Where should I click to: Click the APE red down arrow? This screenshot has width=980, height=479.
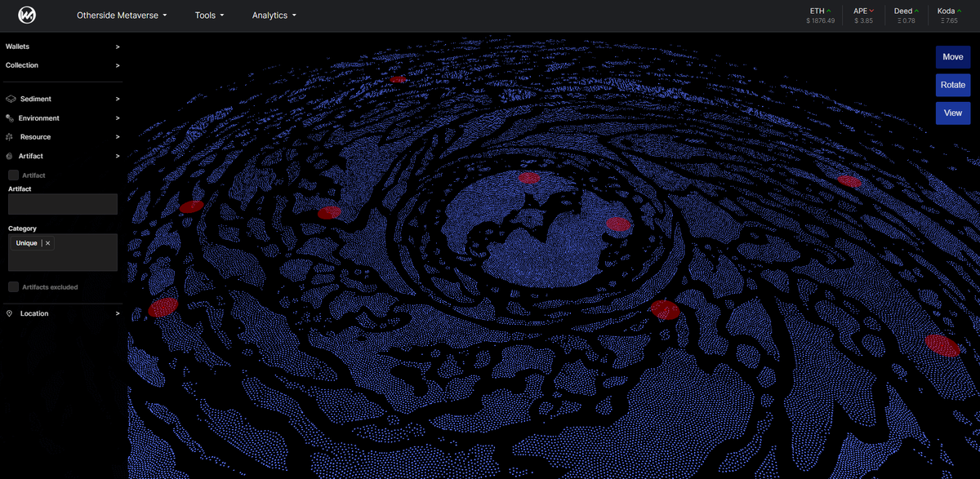click(872, 11)
